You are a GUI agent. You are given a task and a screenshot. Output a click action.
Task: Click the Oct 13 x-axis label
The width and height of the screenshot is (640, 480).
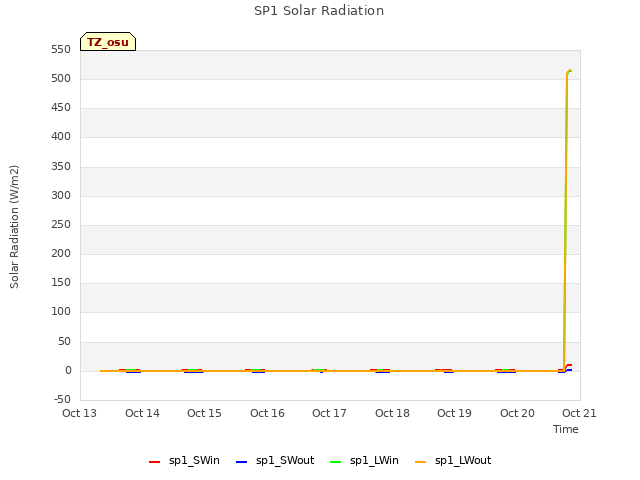coord(79,413)
